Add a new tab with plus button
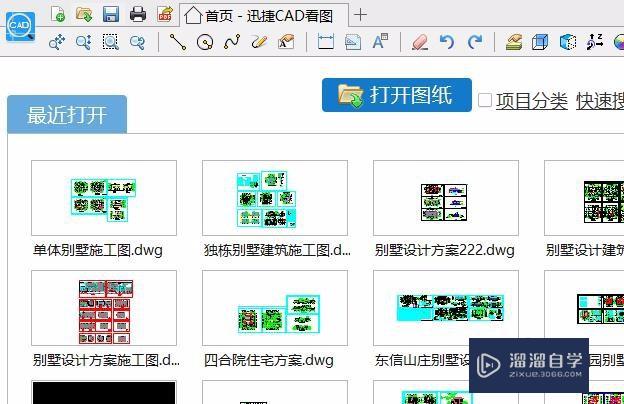 click(x=361, y=15)
